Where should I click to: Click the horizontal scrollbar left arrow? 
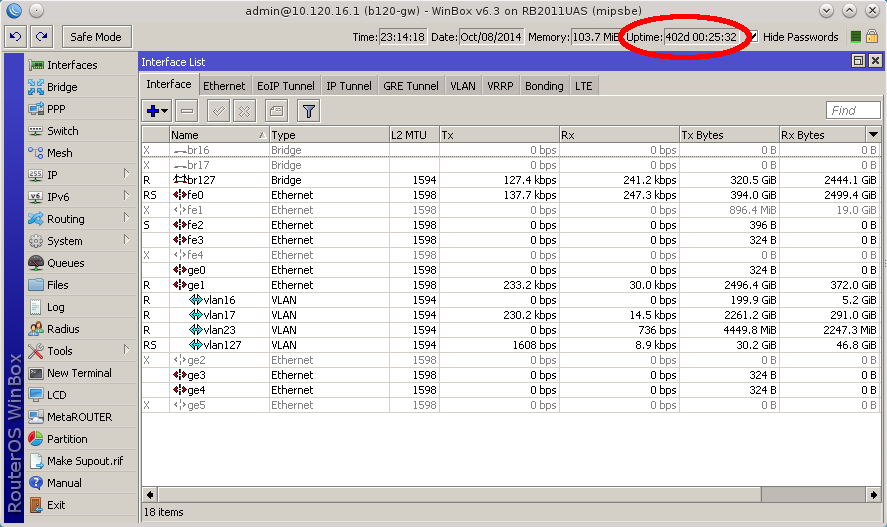click(150, 495)
